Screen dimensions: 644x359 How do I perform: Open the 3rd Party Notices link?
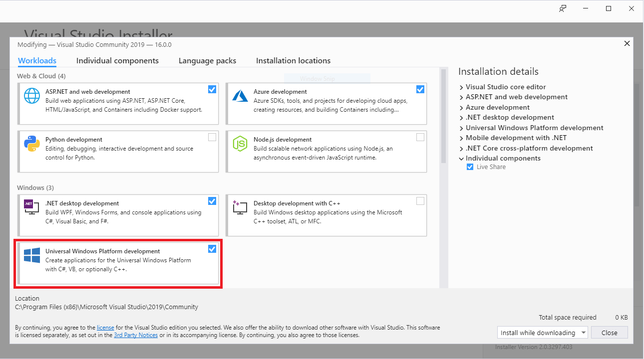click(x=136, y=335)
